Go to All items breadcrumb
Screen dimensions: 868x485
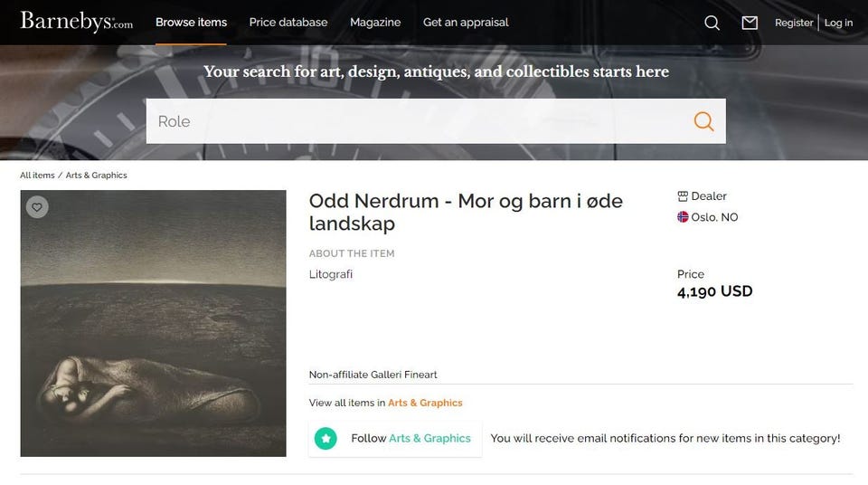pyautogui.click(x=37, y=176)
